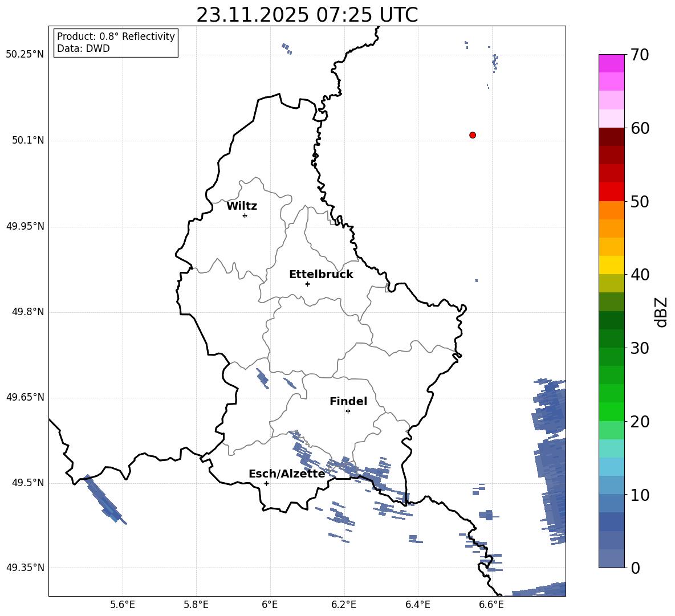Click the Ettelbruck city label

point(321,275)
